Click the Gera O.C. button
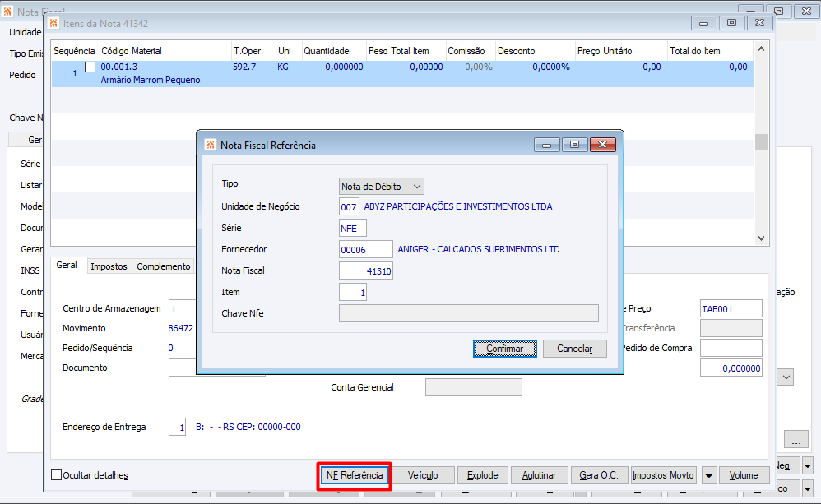The image size is (821, 504). pyautogui.click(x=599, y=475)
